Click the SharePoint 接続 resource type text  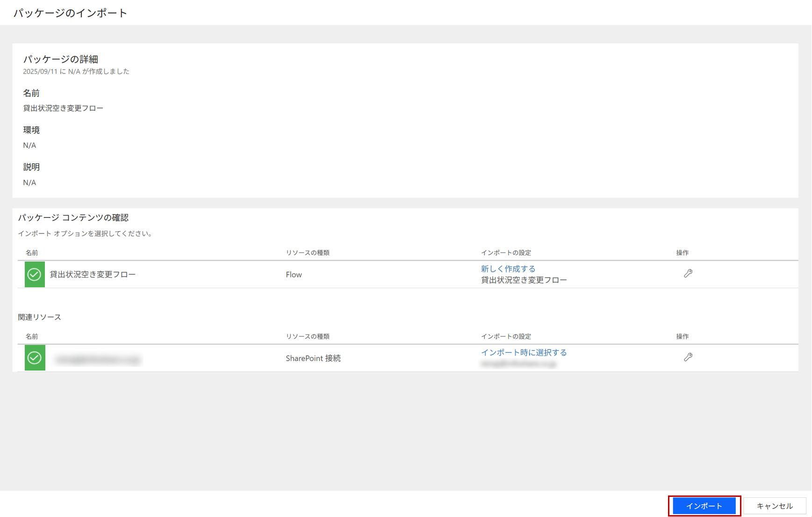tap(313, 358)
